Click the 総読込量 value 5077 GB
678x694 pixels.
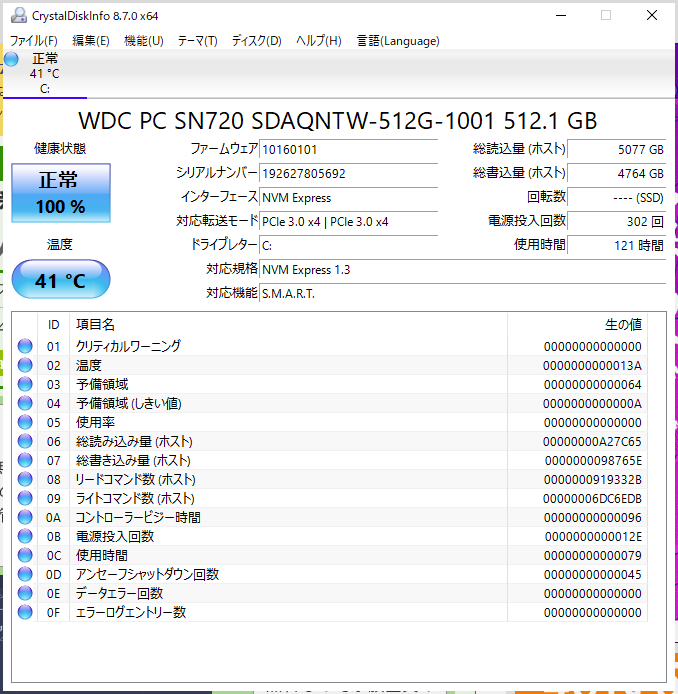616,150
